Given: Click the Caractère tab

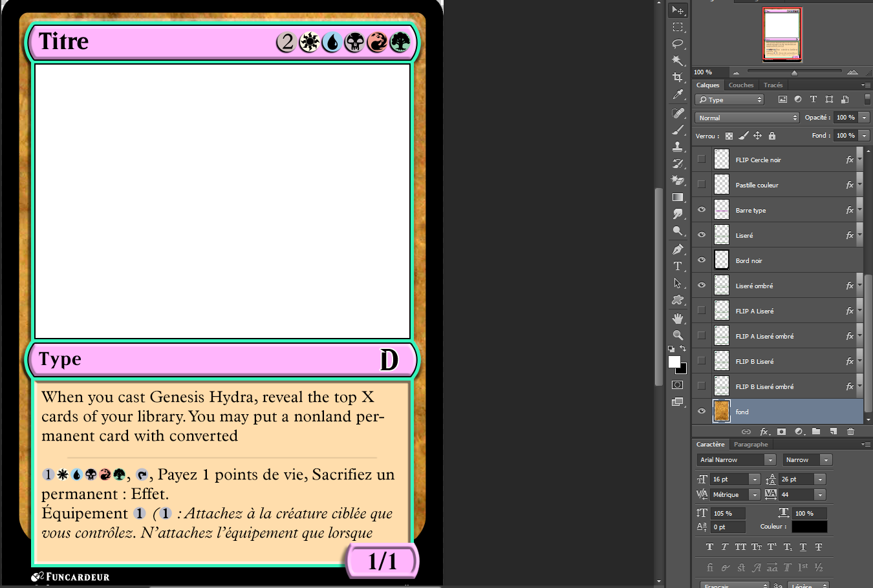Looking at the screenshot, I should click(710, 445).
